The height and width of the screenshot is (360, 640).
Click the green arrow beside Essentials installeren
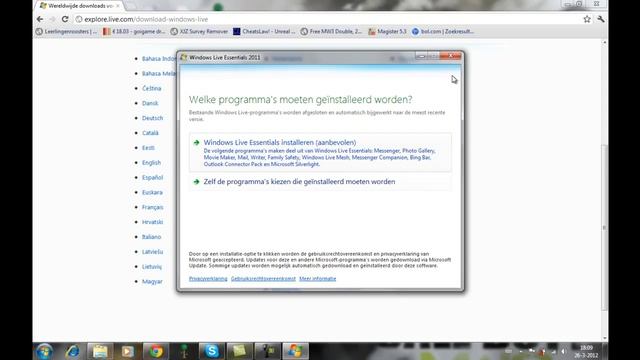coord(196,142)
